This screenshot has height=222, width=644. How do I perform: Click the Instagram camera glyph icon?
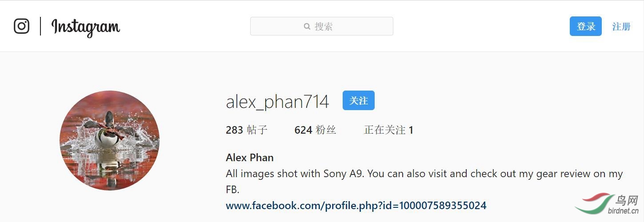click(21, 26)
